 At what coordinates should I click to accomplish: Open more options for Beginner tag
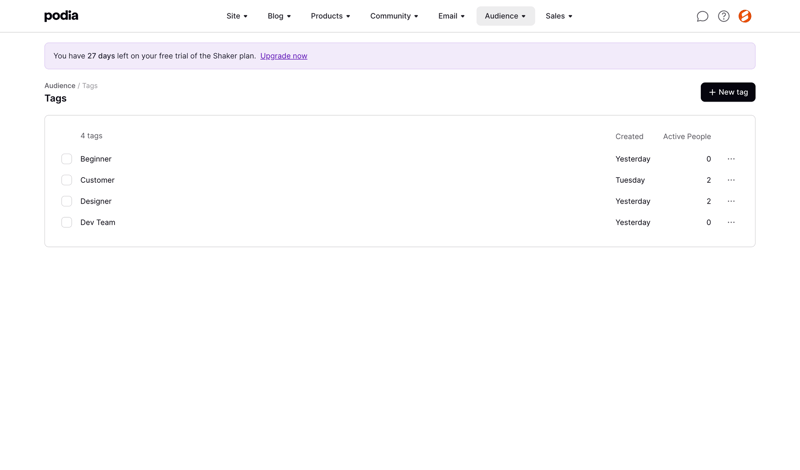(731, 159)
